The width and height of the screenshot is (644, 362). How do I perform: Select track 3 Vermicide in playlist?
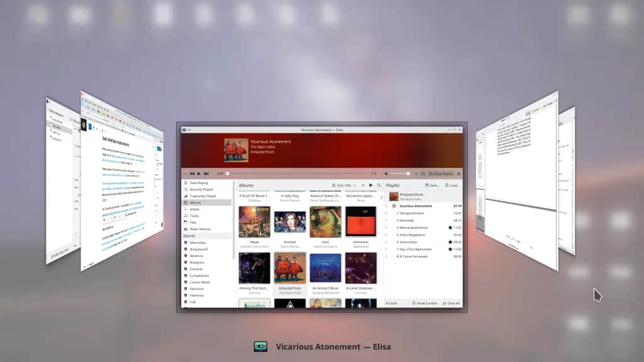pyautogui.click(x=423, y=221)
